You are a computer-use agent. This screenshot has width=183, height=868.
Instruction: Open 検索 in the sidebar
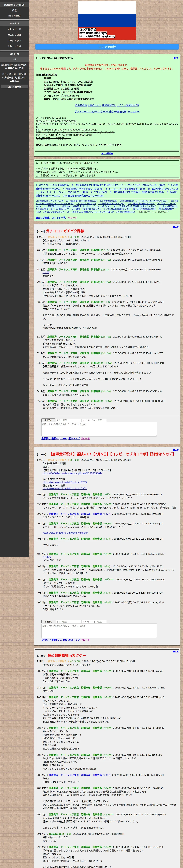tap(14, 10)
